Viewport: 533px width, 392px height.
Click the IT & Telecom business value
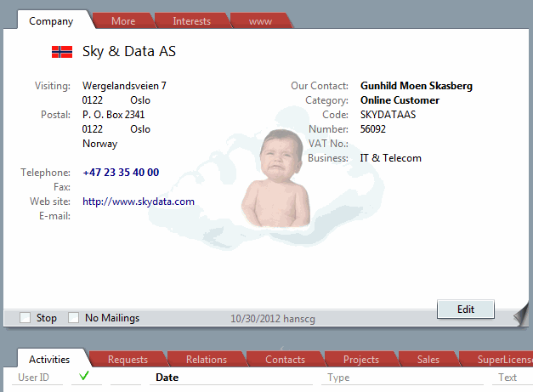(x=390, y=158)
